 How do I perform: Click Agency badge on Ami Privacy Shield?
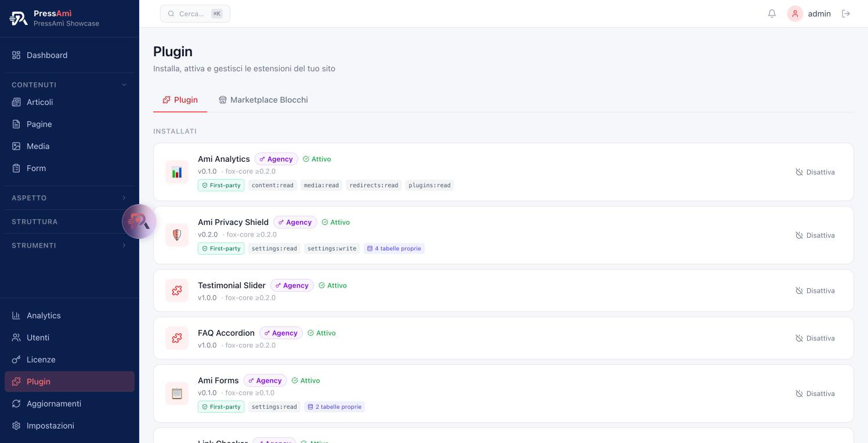[x=295, y=222]
